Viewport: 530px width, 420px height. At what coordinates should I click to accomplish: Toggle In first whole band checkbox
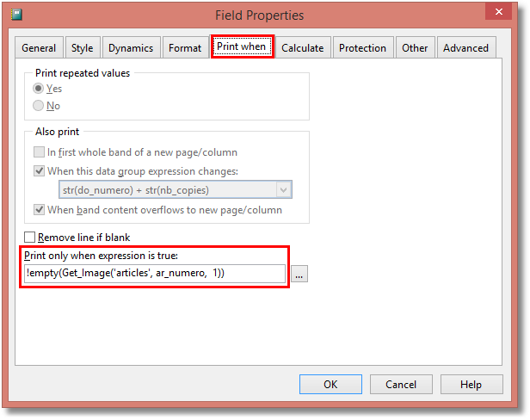40,152
